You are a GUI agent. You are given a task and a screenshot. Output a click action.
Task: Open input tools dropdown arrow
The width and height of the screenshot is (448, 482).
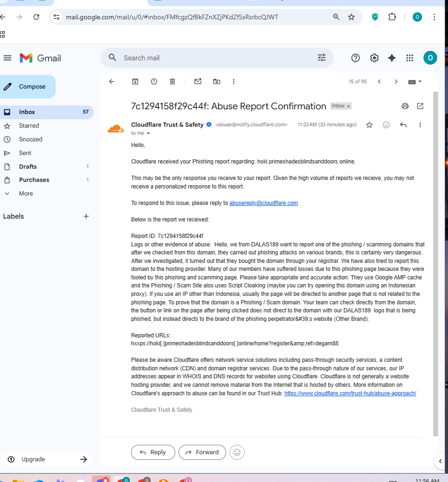tap(420, 82)
